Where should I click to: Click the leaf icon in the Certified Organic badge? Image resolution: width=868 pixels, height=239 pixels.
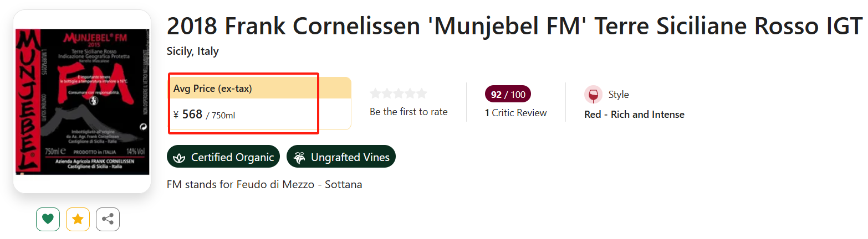coord(179,158)
